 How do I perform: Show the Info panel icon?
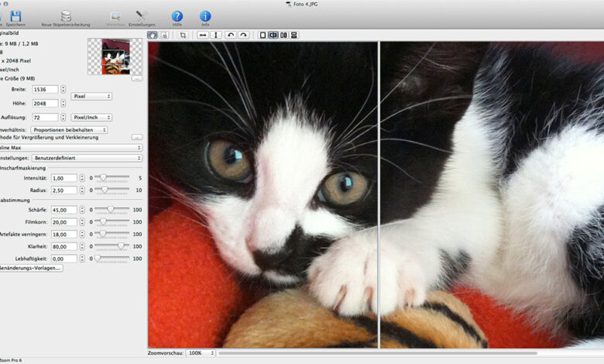pos(205,16)
